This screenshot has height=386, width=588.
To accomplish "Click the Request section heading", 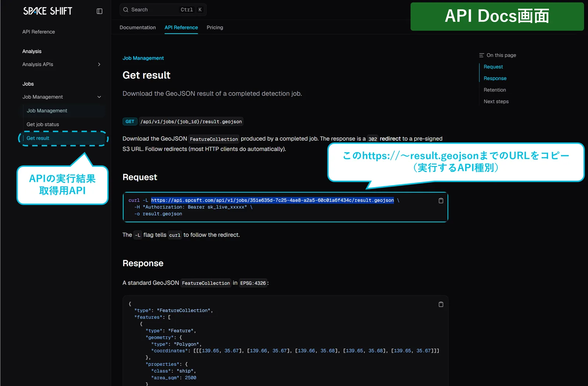I will pos(140,177).
